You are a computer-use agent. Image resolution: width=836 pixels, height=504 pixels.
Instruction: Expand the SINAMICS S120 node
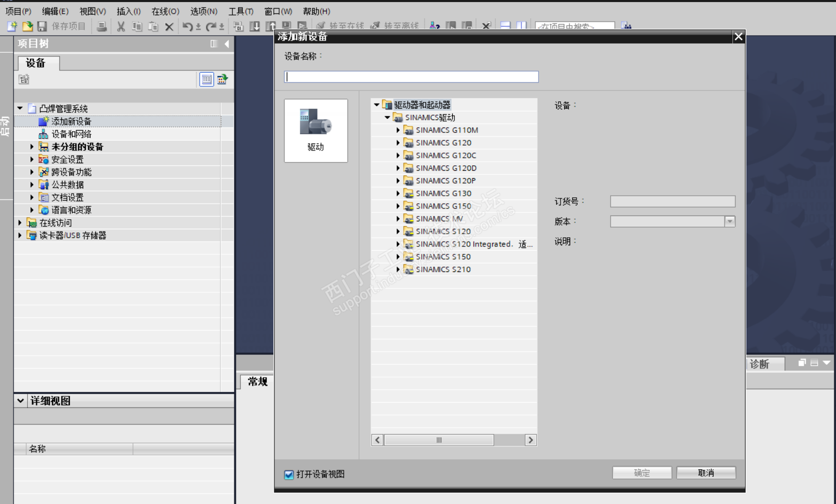(398, 231)
